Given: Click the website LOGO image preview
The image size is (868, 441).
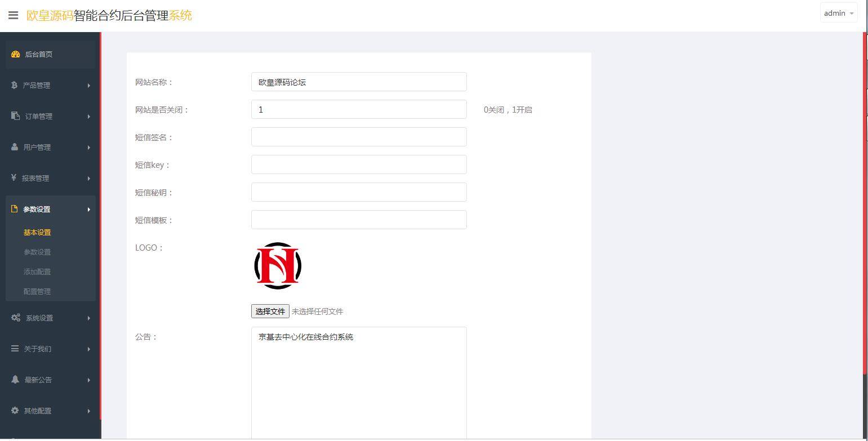Looking at the screenshot, I should [x=277, y=265].
